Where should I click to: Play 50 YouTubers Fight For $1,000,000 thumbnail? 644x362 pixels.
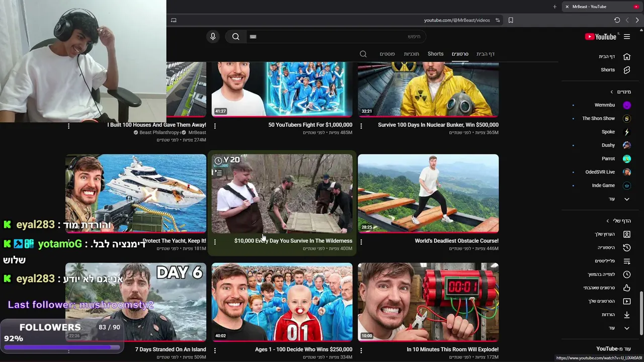[282, 89]
